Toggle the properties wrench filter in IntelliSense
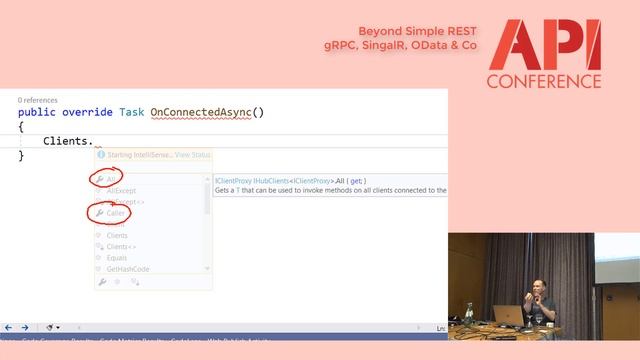Screen dimensions: 640x360 tap(102, 282)
